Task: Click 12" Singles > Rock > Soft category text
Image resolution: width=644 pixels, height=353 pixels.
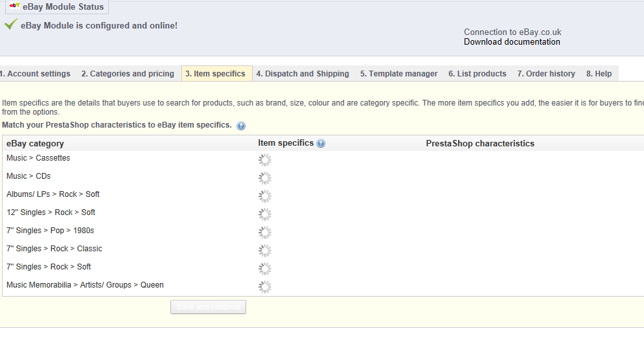Action: click(x=51, y=212)
